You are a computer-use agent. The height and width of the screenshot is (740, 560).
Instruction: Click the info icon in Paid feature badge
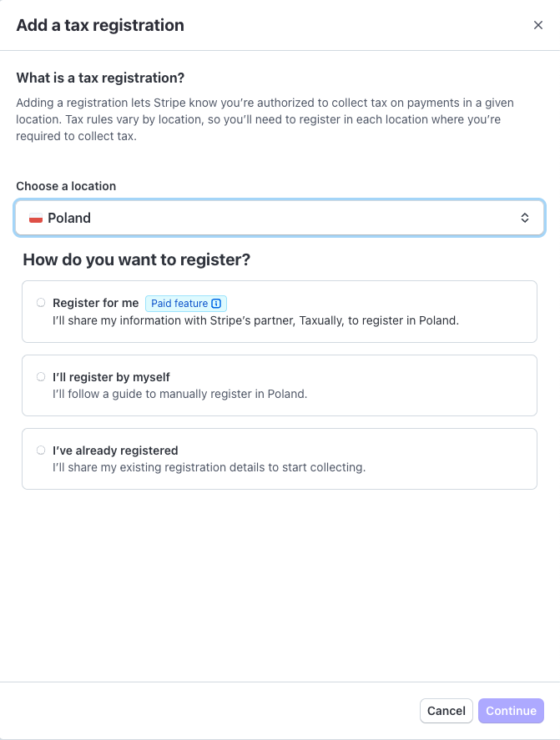[x=216, y=304]
